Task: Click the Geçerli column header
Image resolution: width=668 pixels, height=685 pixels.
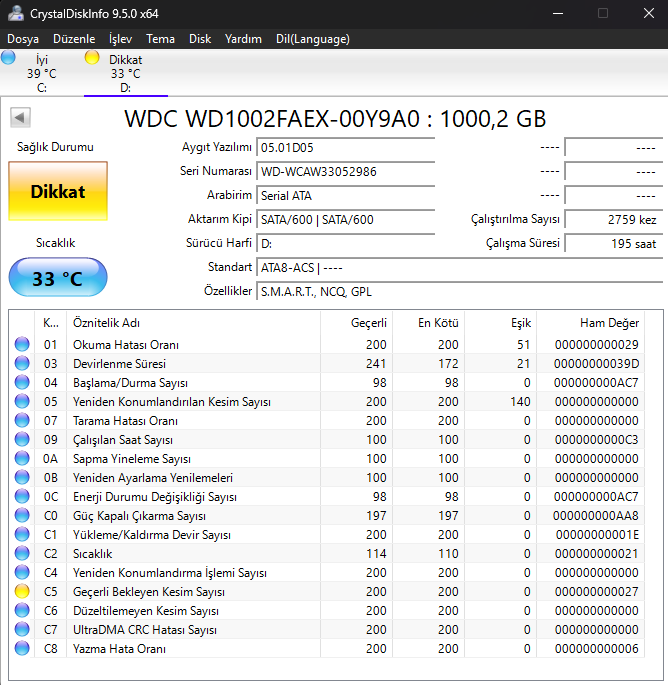Action: 356,323
